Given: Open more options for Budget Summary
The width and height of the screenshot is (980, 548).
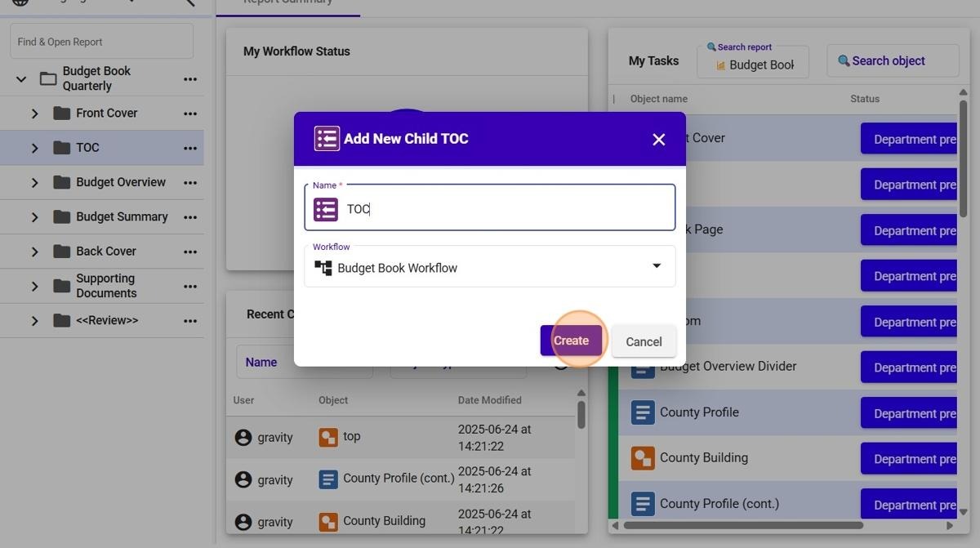Looking at the screenshot, I should (x=190, y=217).
